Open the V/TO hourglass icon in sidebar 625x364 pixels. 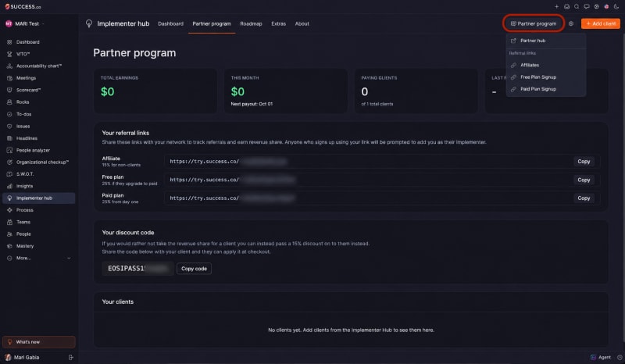click(x=9, y=54)
